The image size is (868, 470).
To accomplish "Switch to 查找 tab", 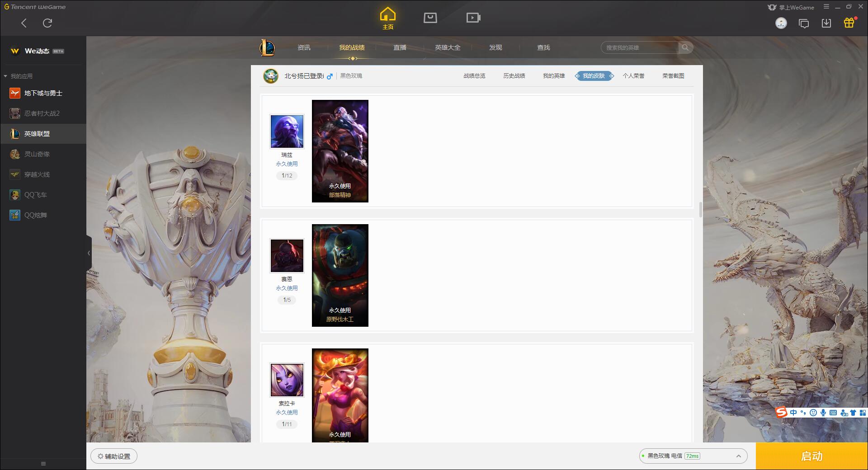I will coord(543,47).
